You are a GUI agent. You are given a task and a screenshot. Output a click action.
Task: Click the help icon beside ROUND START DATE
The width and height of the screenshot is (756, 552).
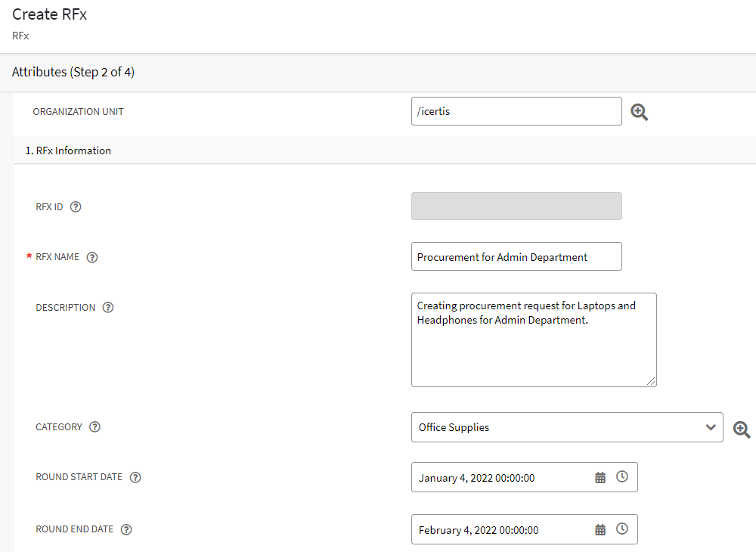click(135, 478)
